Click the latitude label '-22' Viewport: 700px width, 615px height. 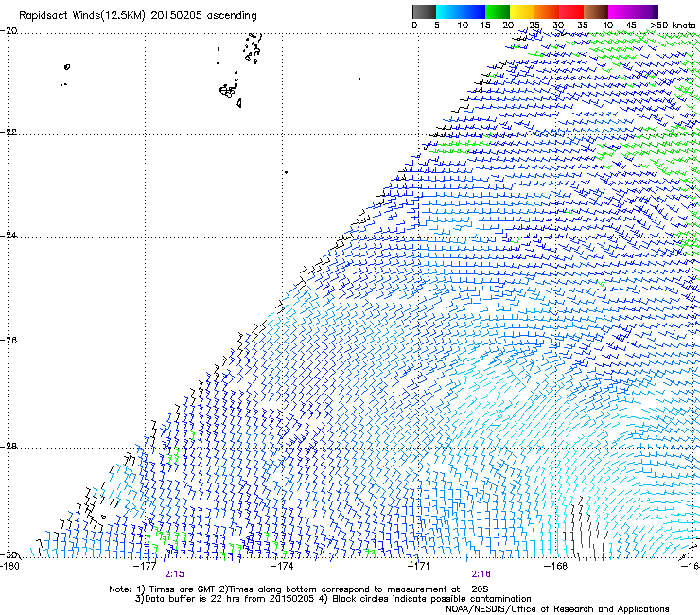pyautogui.click(x=9, y=132)
